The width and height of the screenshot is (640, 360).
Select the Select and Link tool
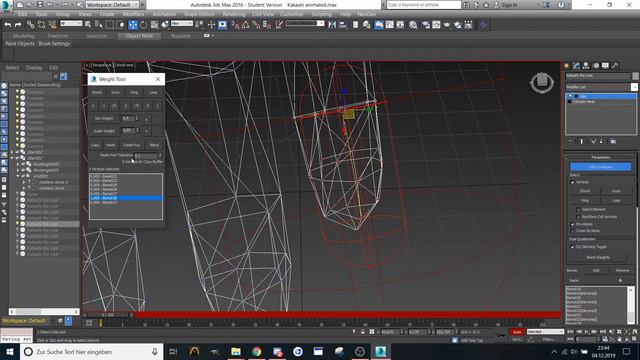(x=31, y=25)
